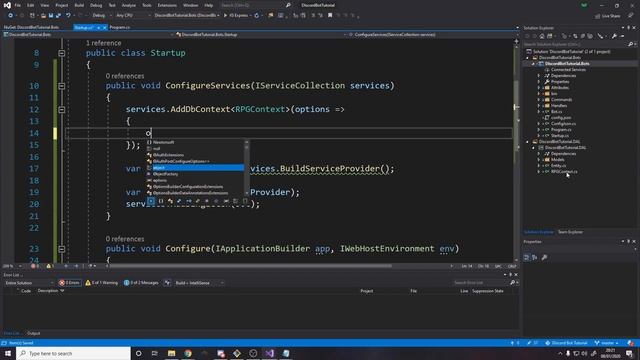Open Solution Explorer properties wrench icon
This screenshot has height=360, width=640.
pos(614,36)
